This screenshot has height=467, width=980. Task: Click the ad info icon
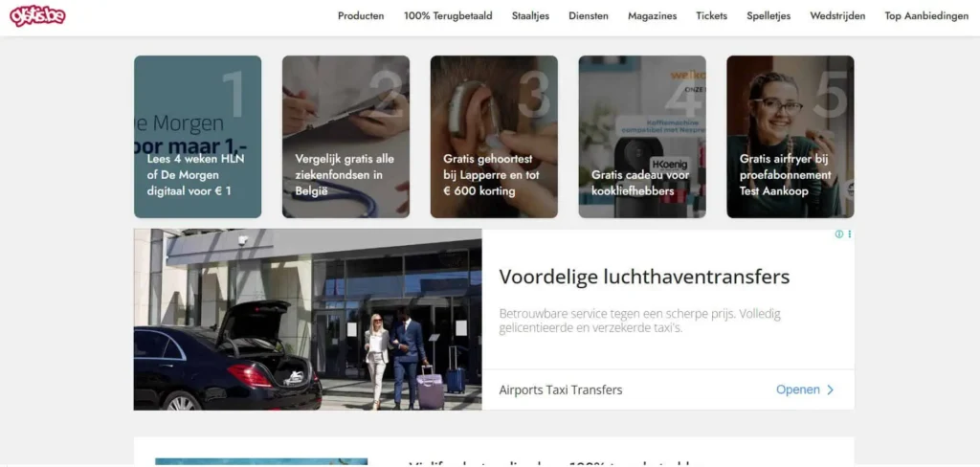click(x=839, y=234)
